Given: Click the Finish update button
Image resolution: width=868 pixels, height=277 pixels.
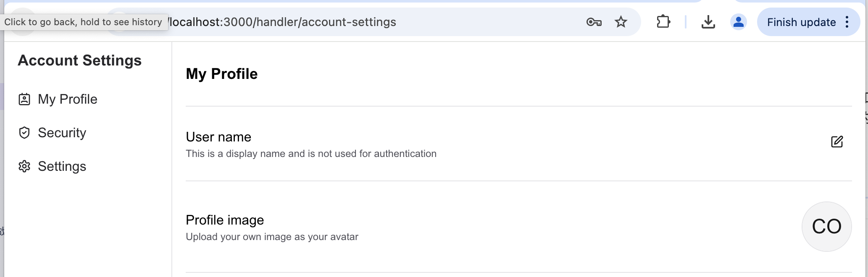Looking at the screenshot, I should (801, 22).
